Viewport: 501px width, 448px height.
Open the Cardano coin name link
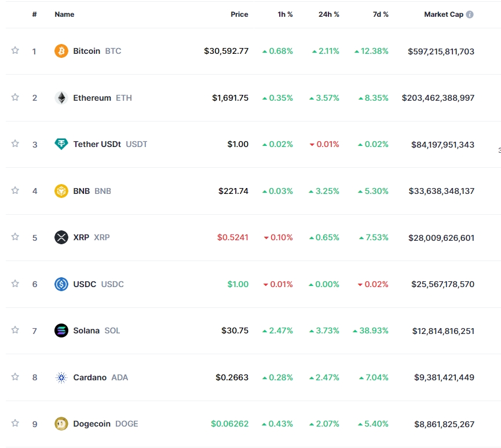pos(90,377)
